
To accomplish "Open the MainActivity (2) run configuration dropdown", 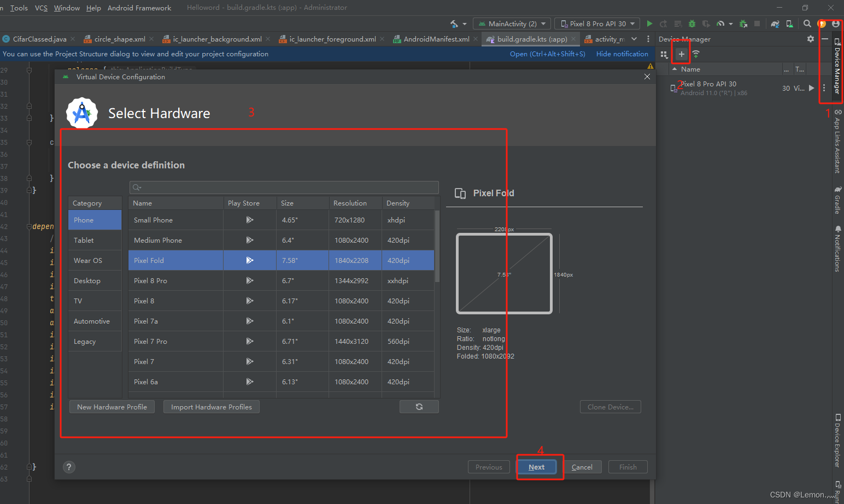I will (x=512, y=24).
